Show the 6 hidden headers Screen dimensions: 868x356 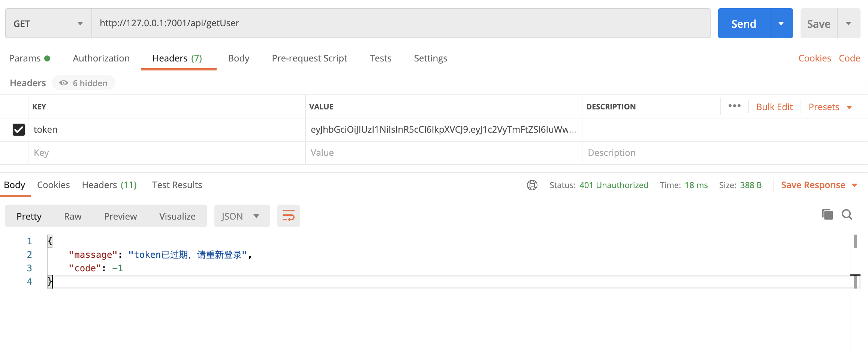pos(84,83)
